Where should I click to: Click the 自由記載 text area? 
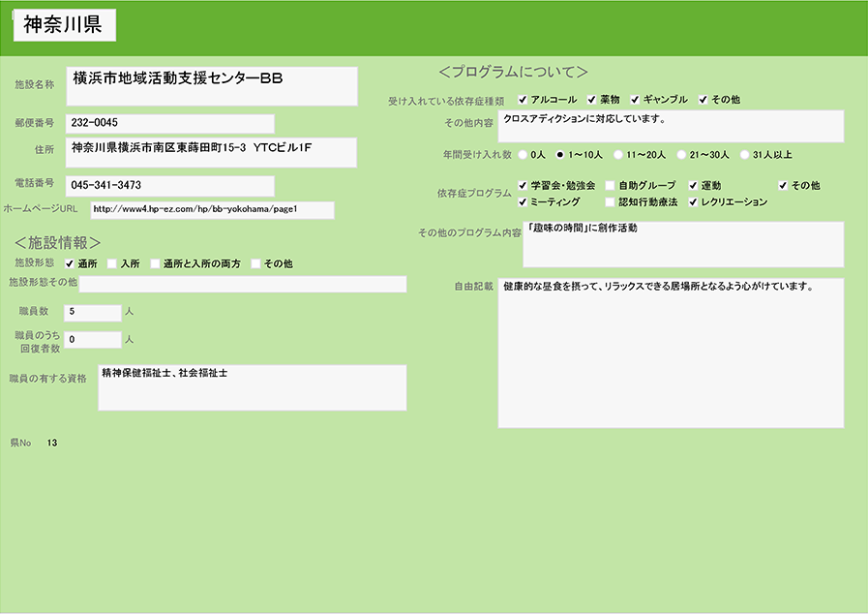tap(671, 353)
